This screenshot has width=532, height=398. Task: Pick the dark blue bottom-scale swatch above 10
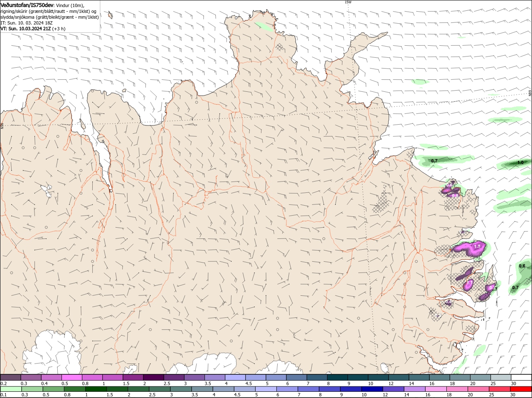click(372, 389)
